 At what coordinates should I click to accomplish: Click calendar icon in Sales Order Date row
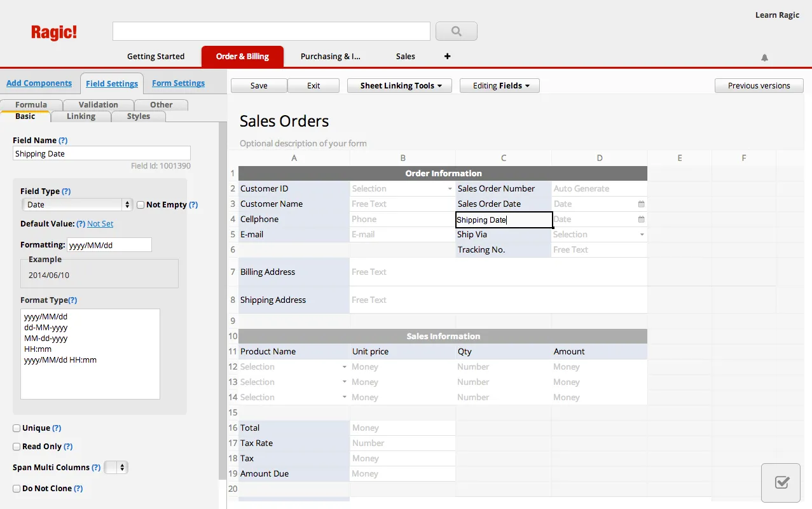[x=641, y=204]
